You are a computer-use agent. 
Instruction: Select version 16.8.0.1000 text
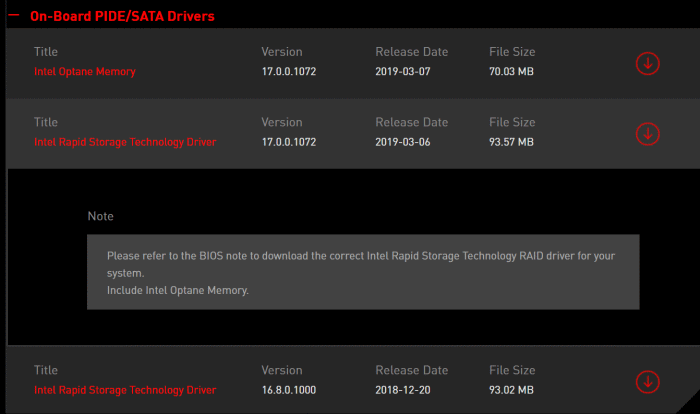[289, 390]
